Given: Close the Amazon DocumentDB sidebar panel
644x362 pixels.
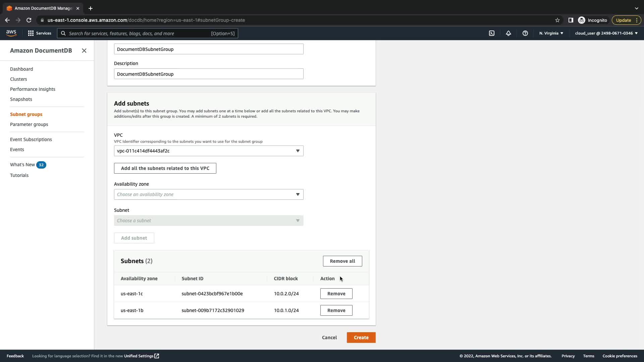Looking at the screenshot, I should pos(84,51).
